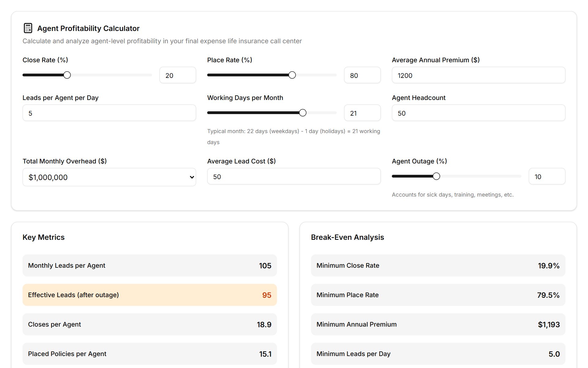This screenshot has height=368, width=588.
Task: Adjust the Place Rate slider handle
Action: [x=292, y=75]
